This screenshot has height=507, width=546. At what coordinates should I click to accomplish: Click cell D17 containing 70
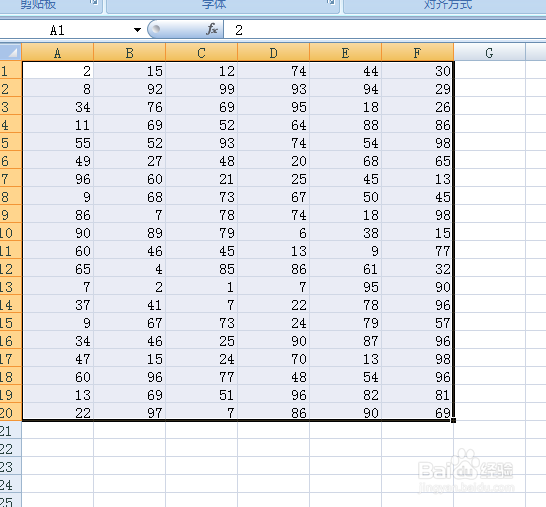(274, 359)
